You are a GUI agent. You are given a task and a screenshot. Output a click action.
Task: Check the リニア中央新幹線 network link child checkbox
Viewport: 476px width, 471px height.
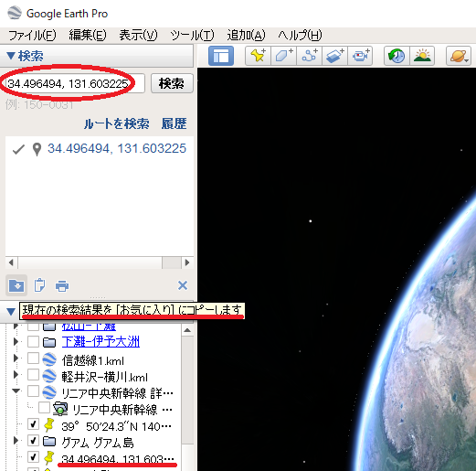pyautogui.click(x=44, y=408)
